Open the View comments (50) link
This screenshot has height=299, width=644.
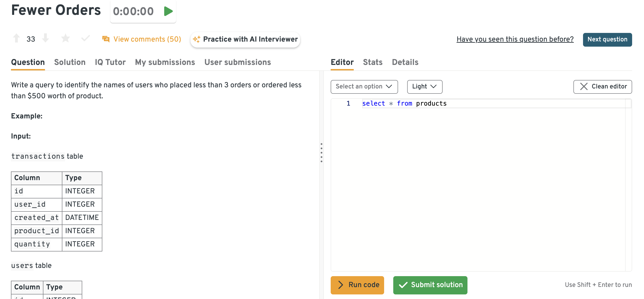(x=147, y=39)
